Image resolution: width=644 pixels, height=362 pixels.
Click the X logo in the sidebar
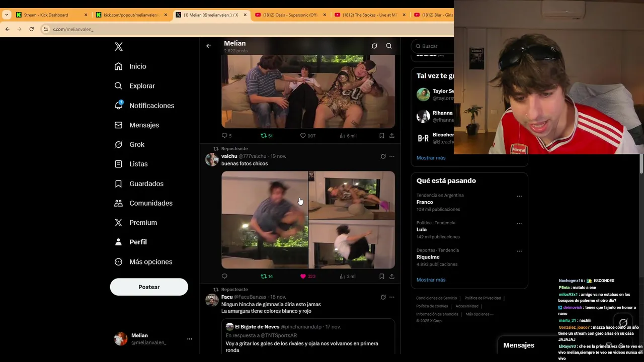(x=119, y=47)
